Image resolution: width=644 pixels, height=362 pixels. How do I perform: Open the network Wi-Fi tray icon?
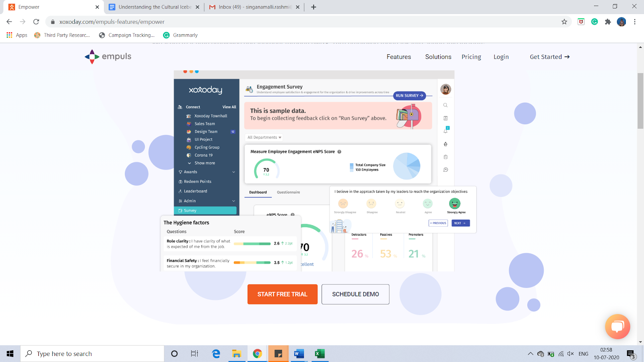pos(561,354)
